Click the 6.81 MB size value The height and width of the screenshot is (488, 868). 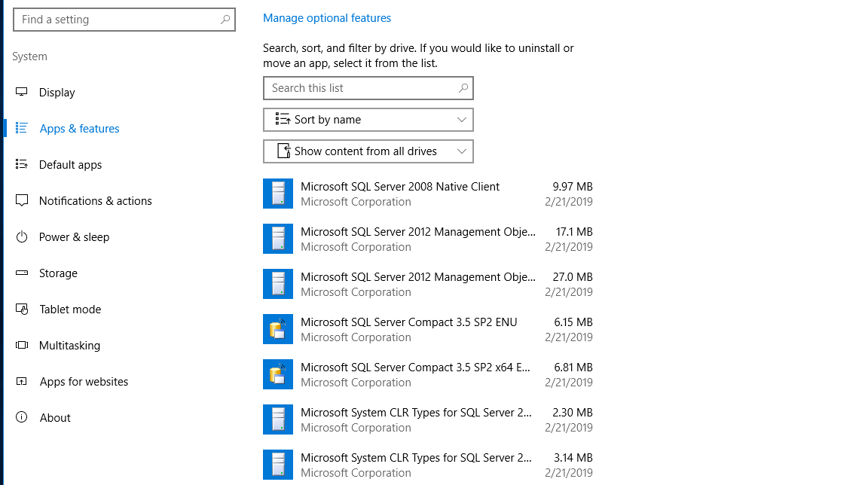(573, 368)
